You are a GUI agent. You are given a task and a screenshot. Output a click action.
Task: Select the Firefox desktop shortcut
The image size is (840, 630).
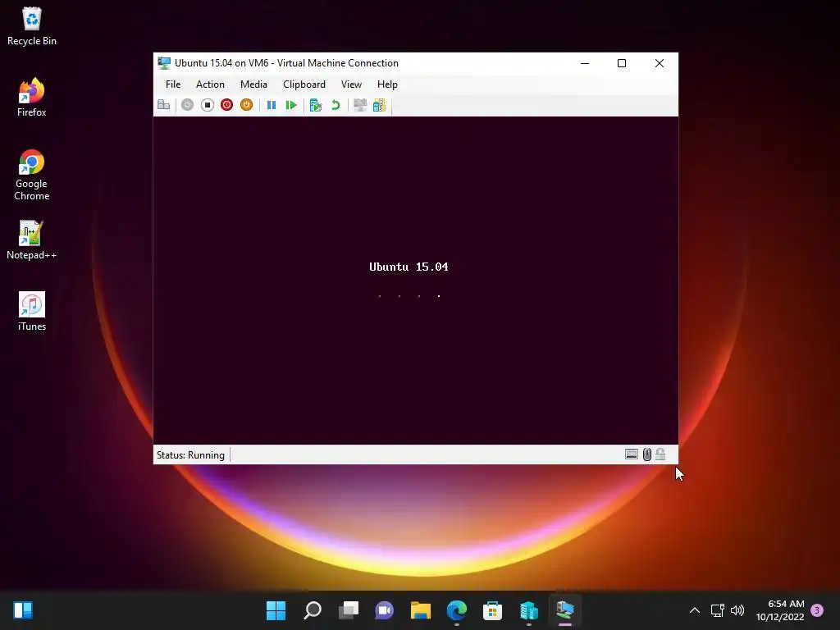coord(32,98)
